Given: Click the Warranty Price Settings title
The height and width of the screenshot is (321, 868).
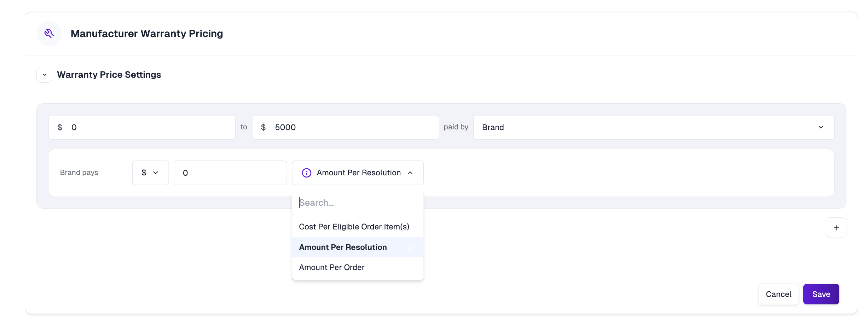Looking at the screenshot, I should coord(109,75).
